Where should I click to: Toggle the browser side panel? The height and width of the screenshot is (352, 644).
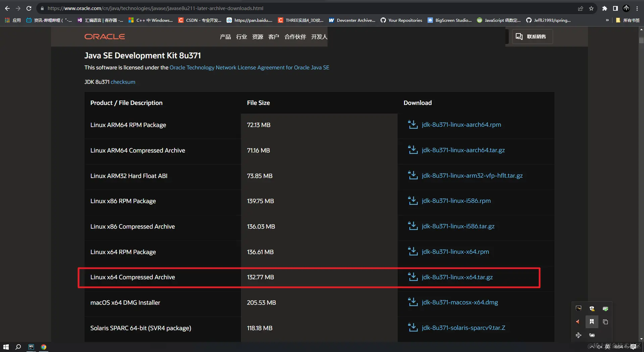pyautogui.click(x=615, y=8)
